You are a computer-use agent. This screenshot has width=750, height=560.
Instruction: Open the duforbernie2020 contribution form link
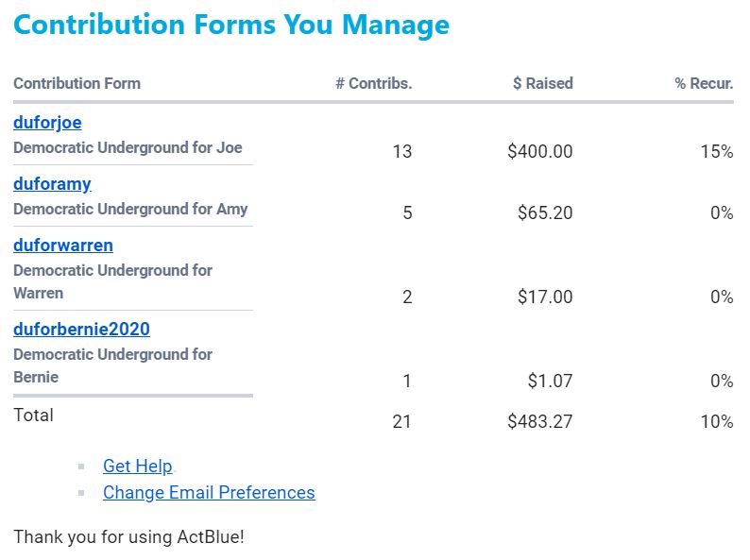81,330
